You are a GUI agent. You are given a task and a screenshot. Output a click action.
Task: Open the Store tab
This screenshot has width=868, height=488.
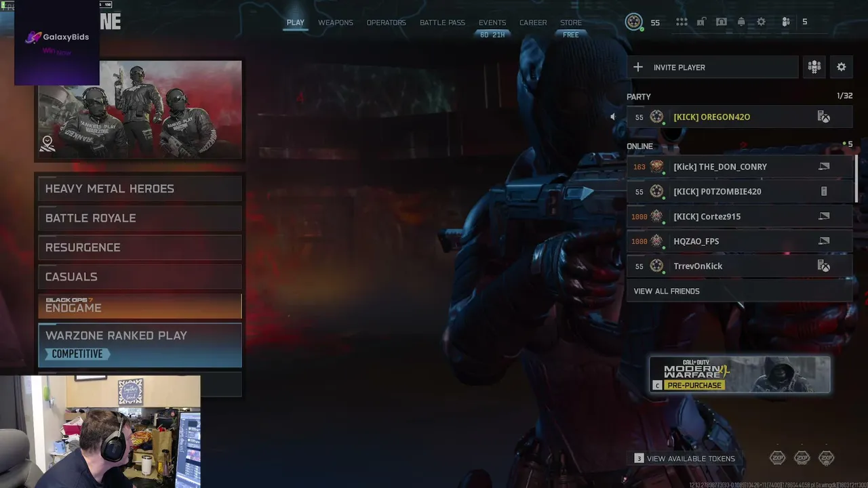pos(571,22)
